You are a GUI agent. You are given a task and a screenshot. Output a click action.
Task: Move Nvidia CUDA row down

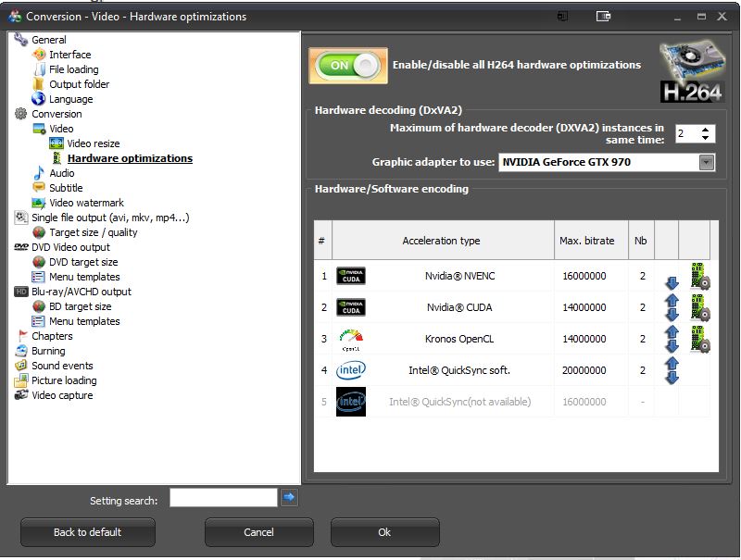point(672,315)
